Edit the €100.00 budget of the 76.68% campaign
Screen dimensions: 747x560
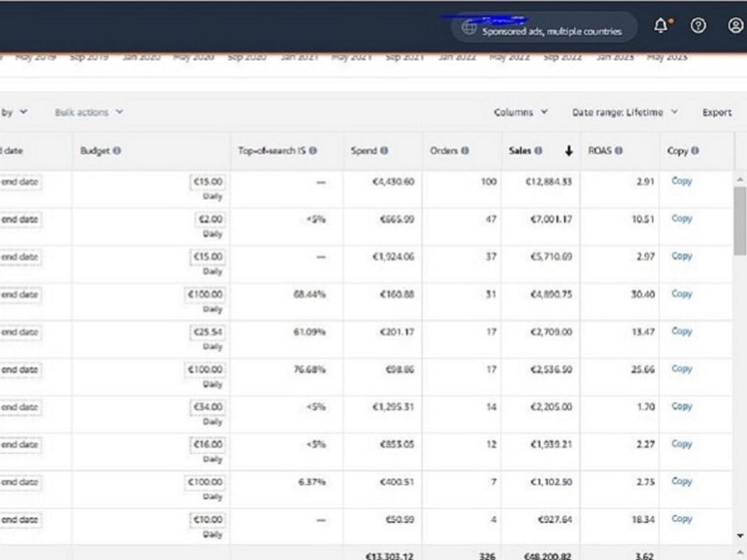pos(205,370)
